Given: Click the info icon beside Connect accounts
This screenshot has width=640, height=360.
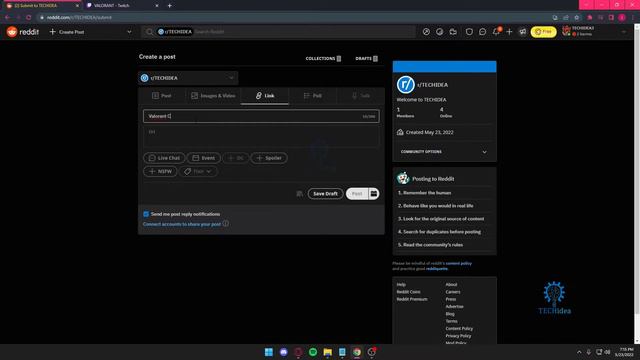Looking at the screenshot, I should tap(226, 224).
